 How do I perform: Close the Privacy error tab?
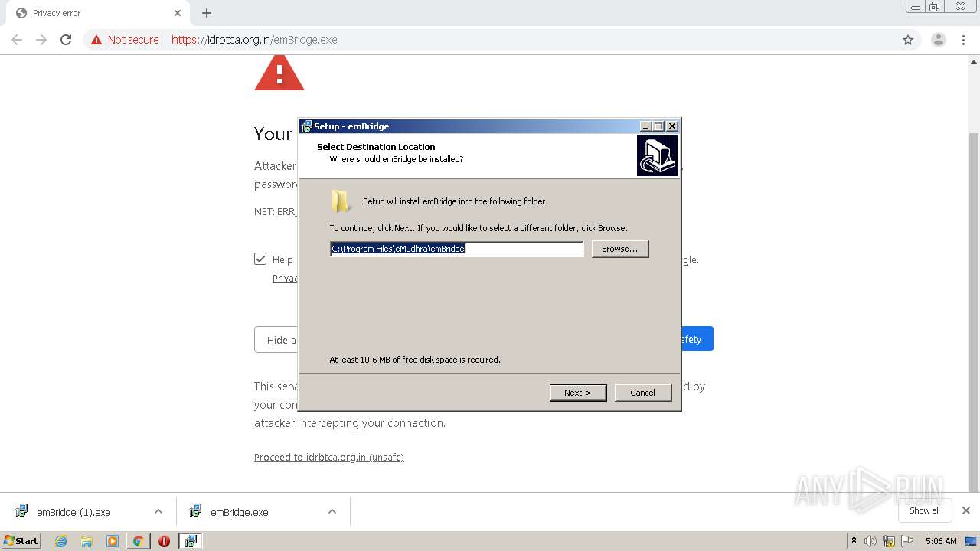(178, 13)
